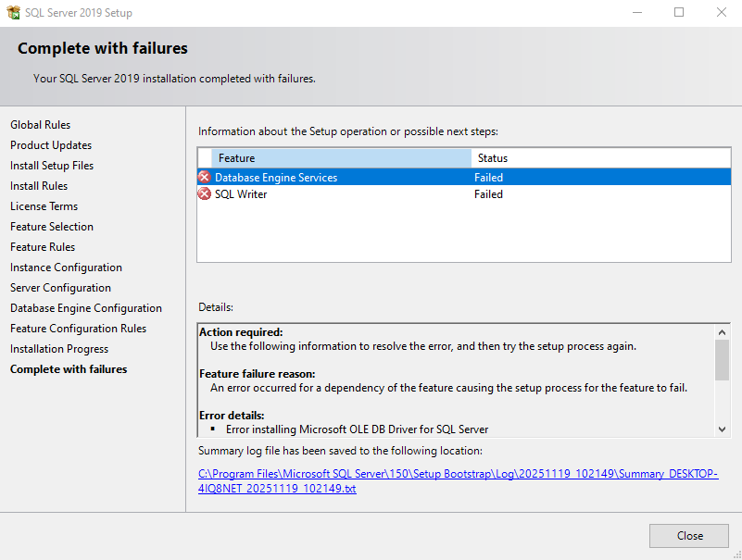742x560 pixels.
Task: Sort by the Feature column header
Action: [340, 158]
